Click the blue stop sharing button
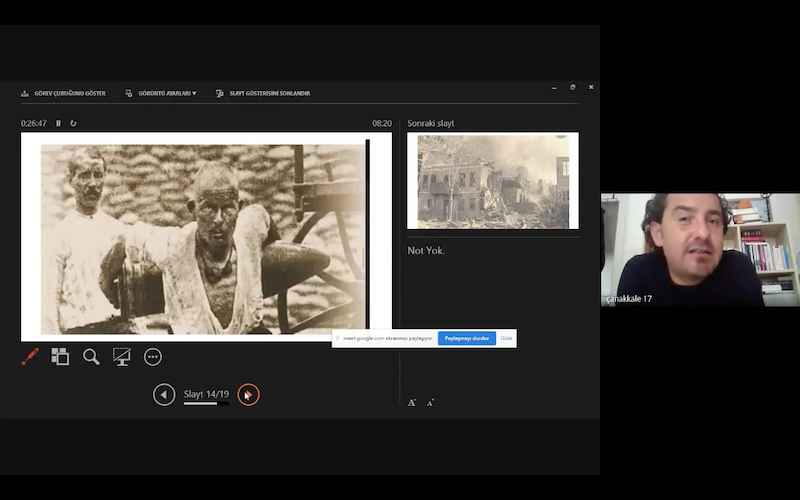The height and width of the screenshot is (500, 800). pos(466,338)
